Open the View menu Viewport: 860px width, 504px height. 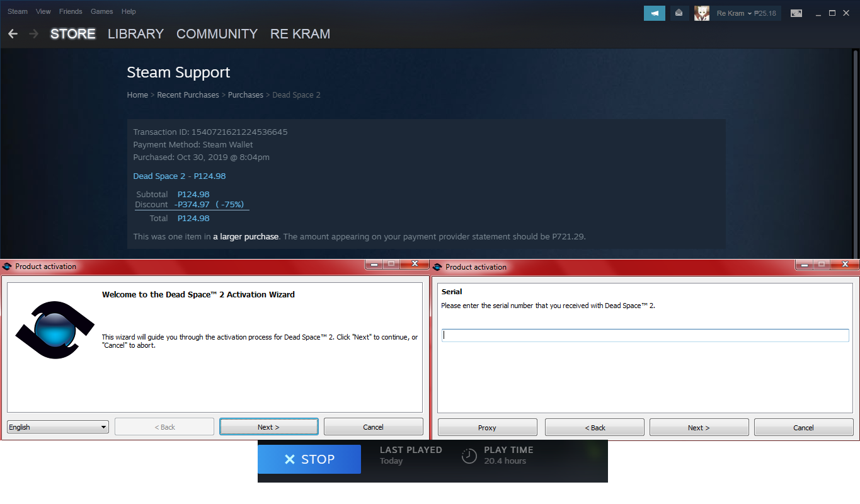click(43, 11)
